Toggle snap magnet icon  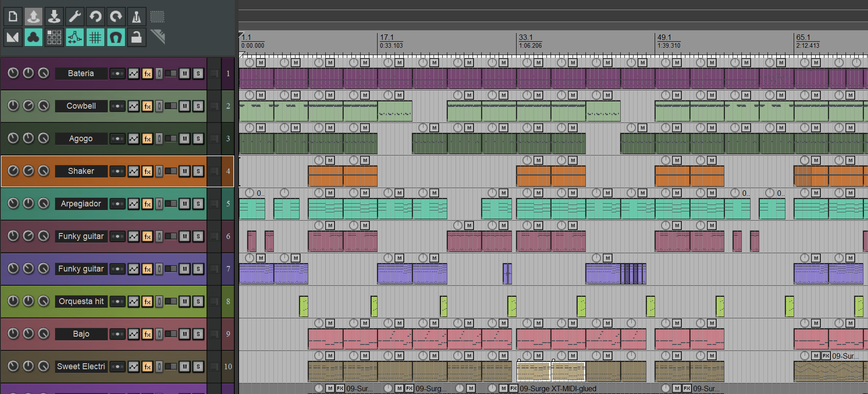pos(116,37)
